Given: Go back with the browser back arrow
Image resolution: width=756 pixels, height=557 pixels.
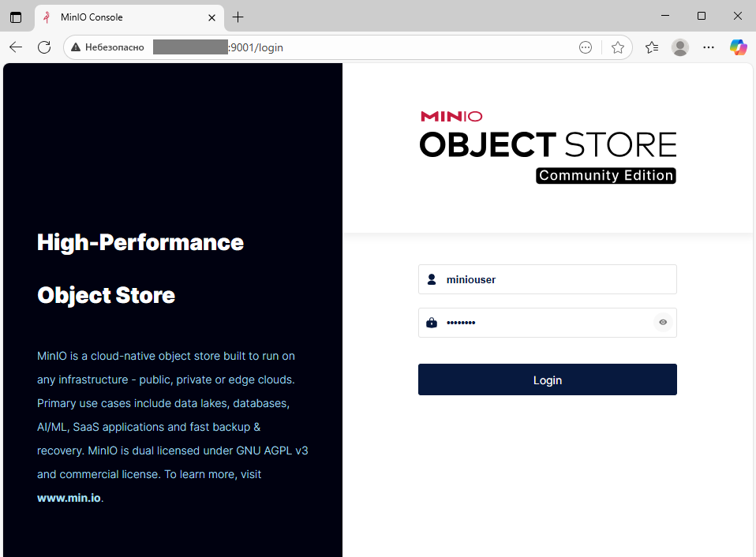Looking at the screenshot, I should 16,47.
